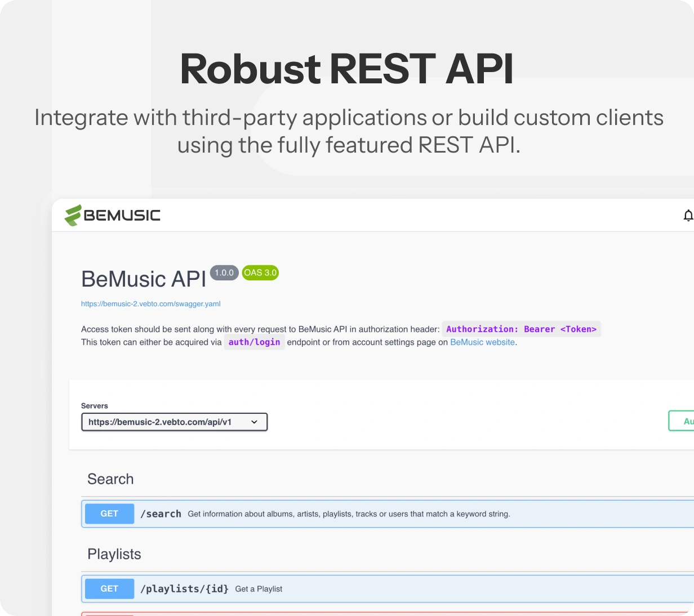Click the Authorization Bearer token code snippet
This screenshot has width=694, height=616.
[521, 329]
